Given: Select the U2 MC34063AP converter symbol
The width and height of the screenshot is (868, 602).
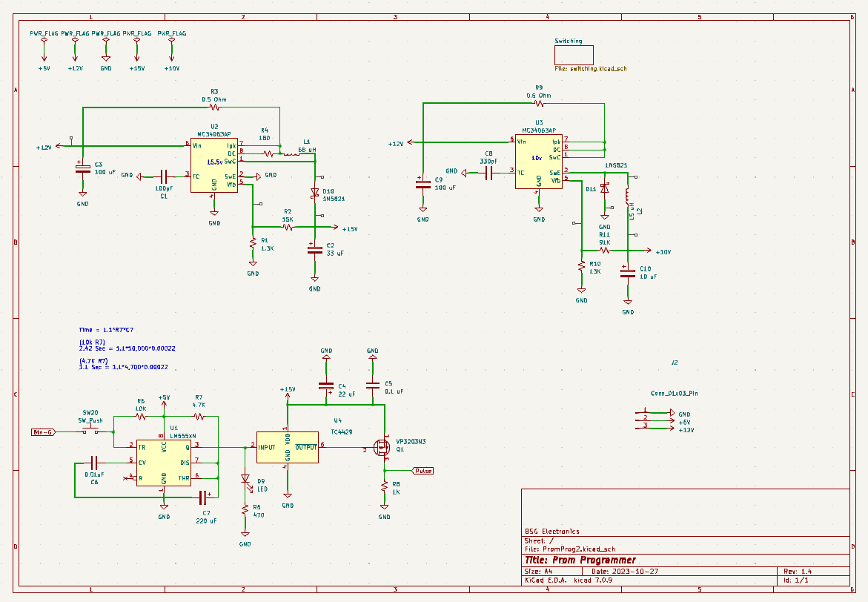Looking at the screenshot, I should 213,163.
